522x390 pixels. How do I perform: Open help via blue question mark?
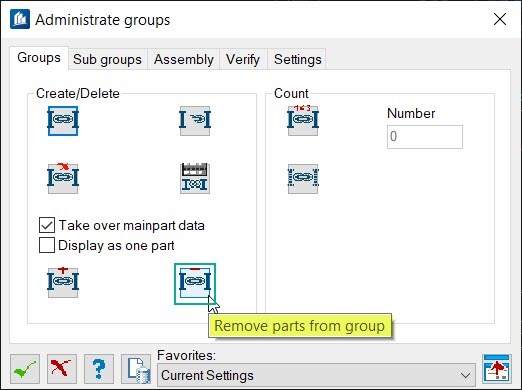click(99, 369)
